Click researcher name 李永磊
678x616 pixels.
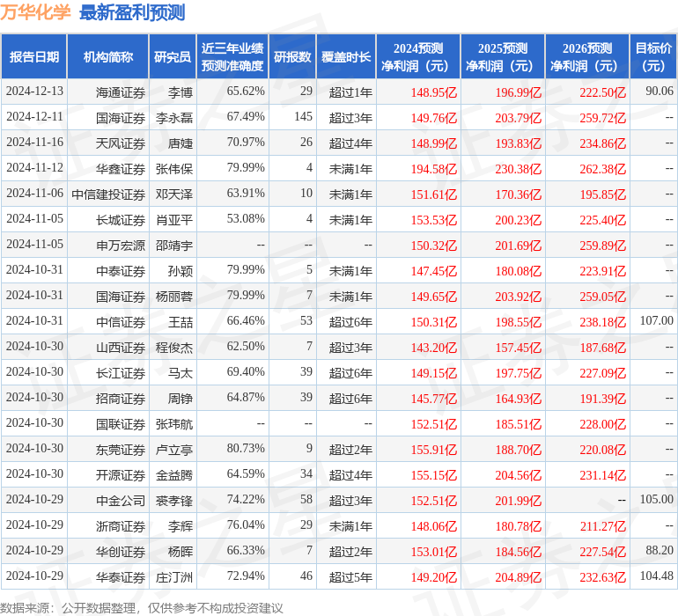pos(174,118)
